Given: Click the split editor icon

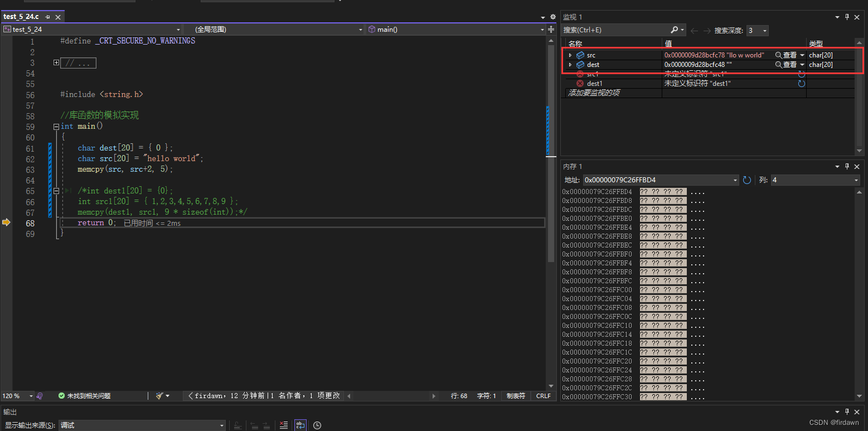Looking at the screenshot, I should [x=551, y=30].
